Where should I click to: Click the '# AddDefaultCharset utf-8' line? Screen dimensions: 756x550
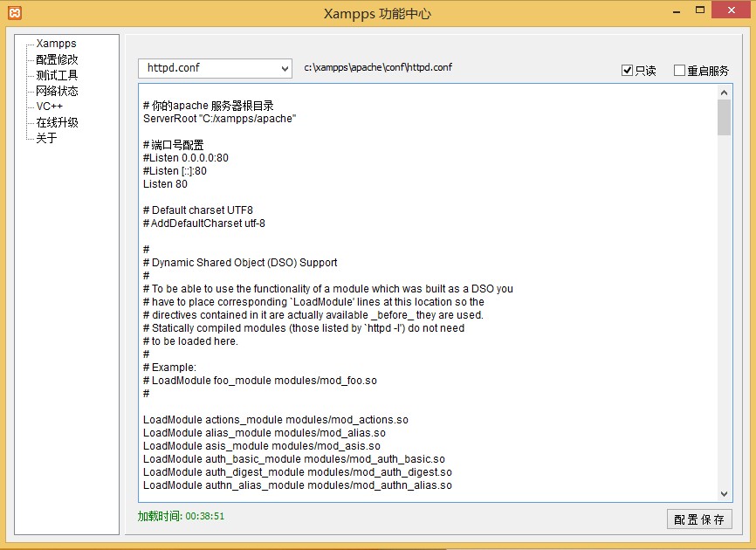204,223
